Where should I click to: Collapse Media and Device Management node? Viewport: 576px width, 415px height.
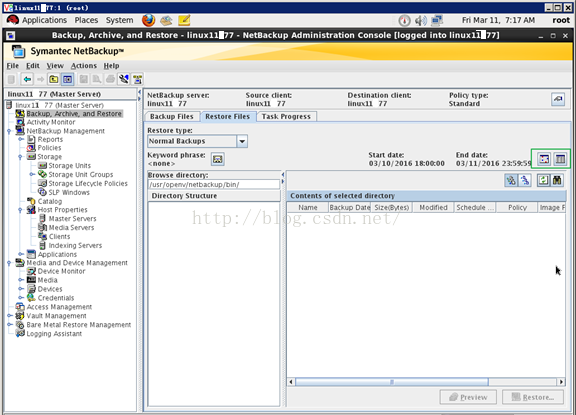point(9,263)
